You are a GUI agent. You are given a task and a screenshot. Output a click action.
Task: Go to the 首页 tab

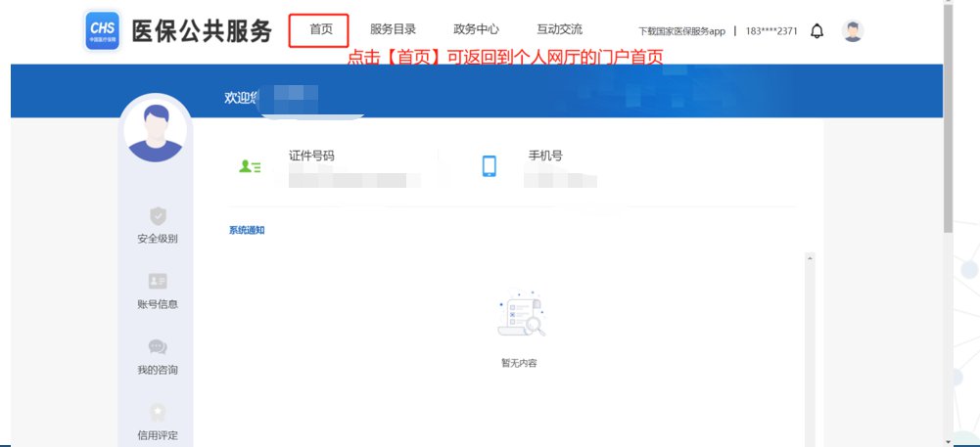(x=321, y=29)
